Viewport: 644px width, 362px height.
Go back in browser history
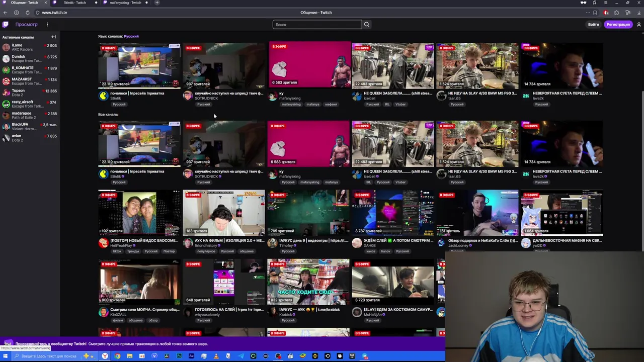pyautogui.click(x=5, y=13)
